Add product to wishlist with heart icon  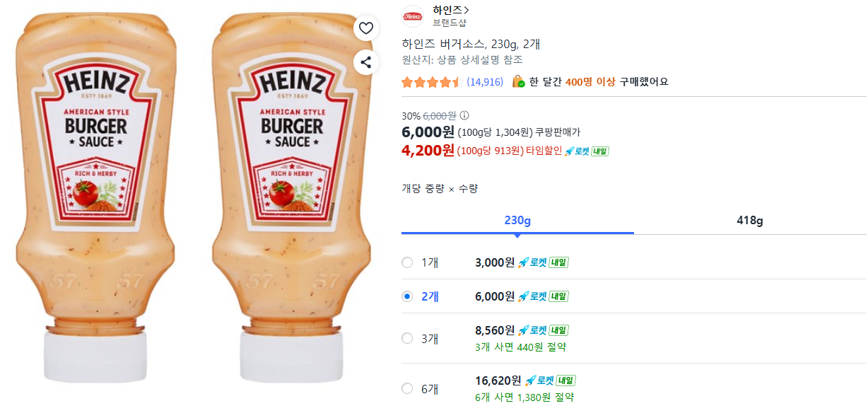tap(365, 28)
